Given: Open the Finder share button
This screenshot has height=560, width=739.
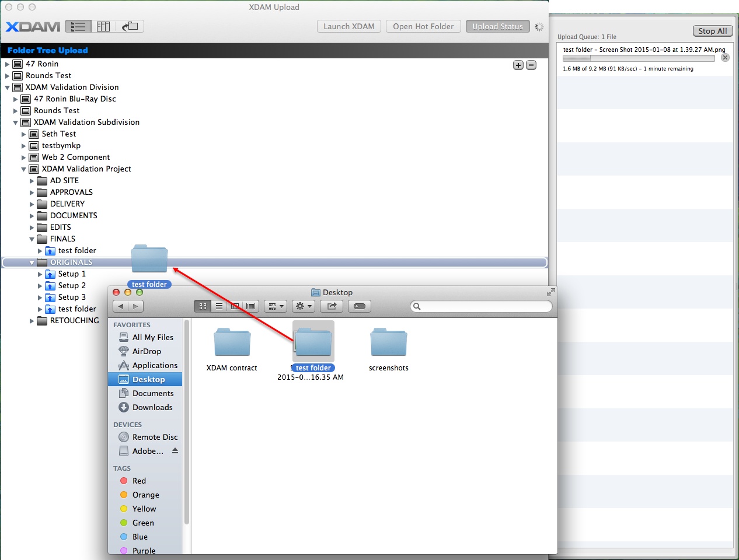Looking at the screenshot, I should (332, 306).
